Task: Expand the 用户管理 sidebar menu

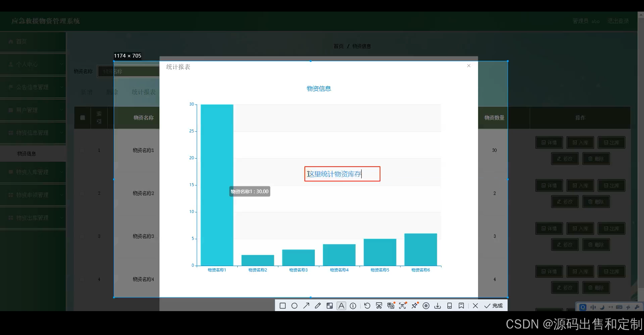Action: [33, 110]
